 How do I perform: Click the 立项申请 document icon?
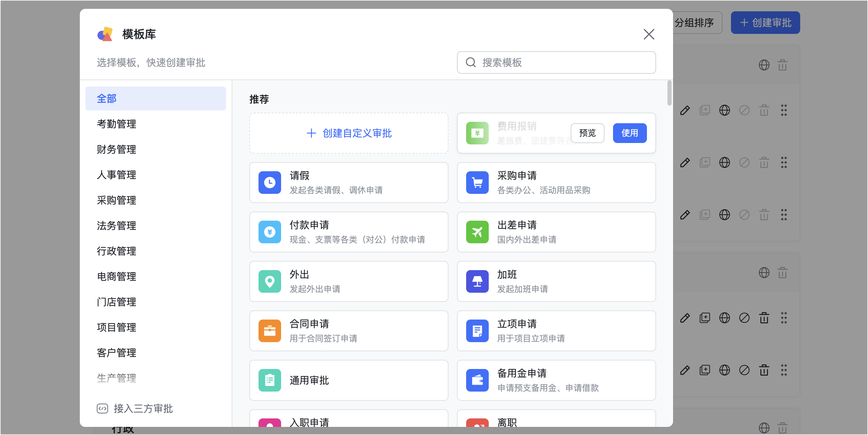point(477,331)
